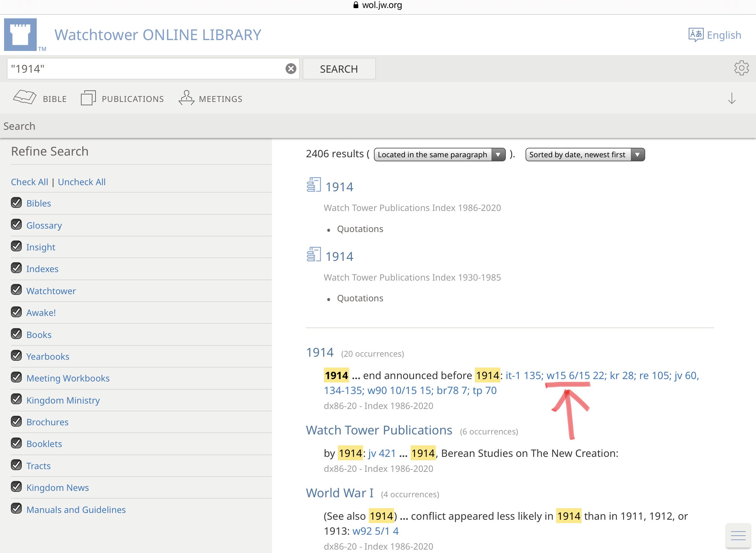756x553 pixels.
Task: Click the Indexes filter label
Action: [42, 269]
